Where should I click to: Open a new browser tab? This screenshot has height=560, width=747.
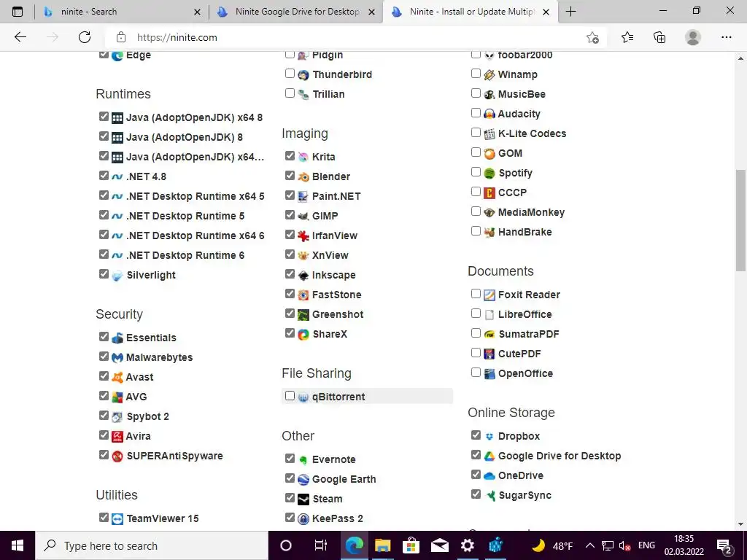(x=570, y=12)
